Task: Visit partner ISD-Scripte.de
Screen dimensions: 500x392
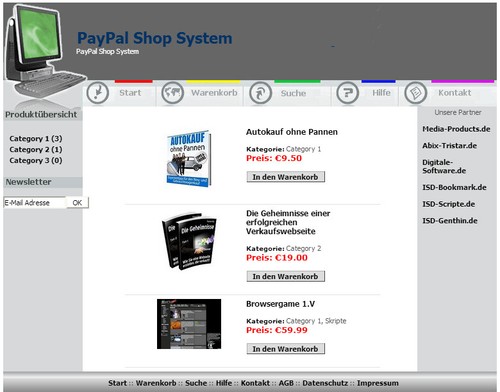Action: tap(448, 204)
